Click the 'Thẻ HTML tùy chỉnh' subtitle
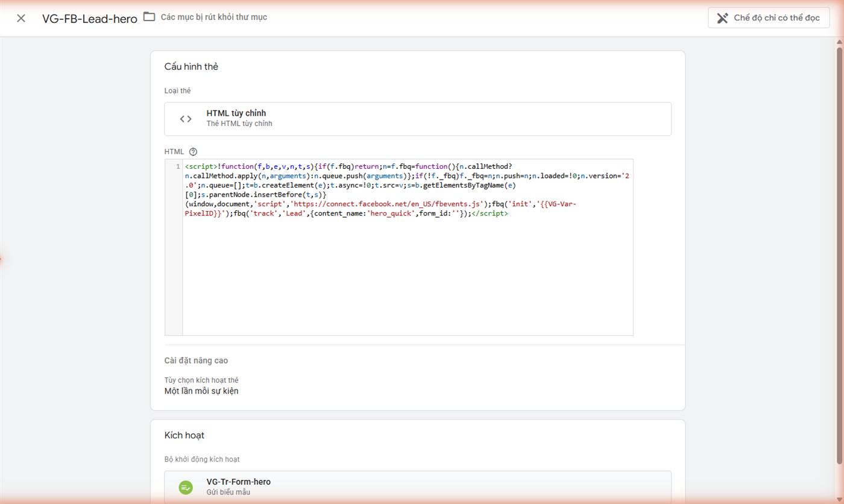Viewport: 844px width, 504px height. click(x=239, y=124)
